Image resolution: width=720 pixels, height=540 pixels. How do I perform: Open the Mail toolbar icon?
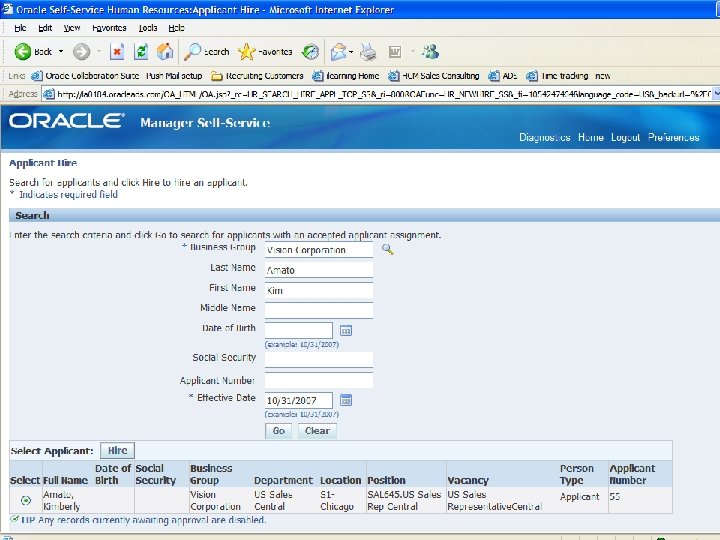[338, 52]
